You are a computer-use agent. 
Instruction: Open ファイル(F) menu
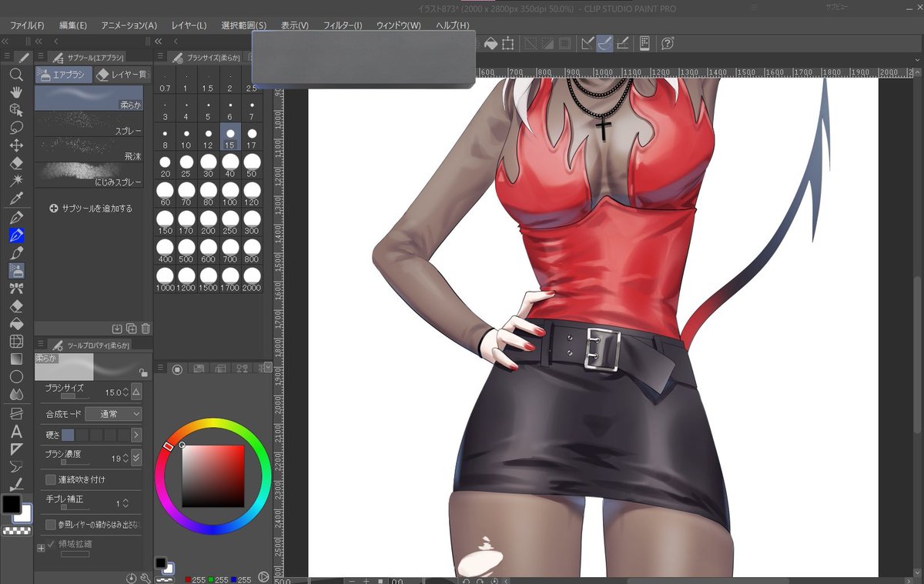[x=27, y=25]
